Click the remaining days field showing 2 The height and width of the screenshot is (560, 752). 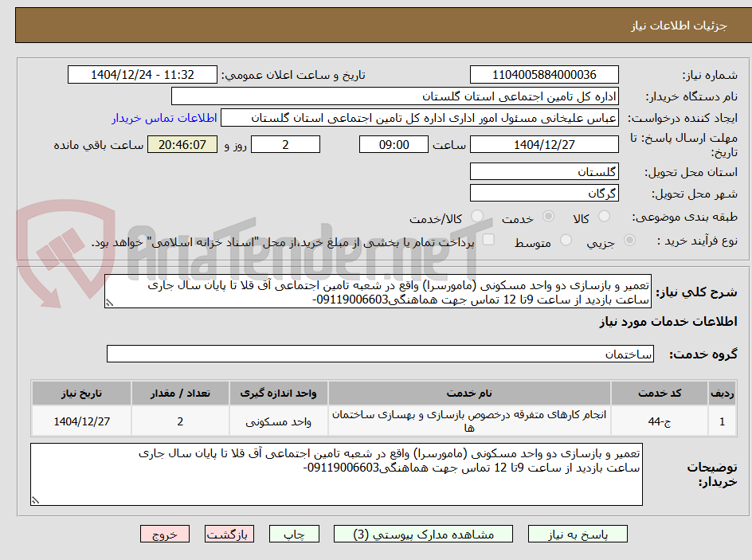[x=285, y=144]
